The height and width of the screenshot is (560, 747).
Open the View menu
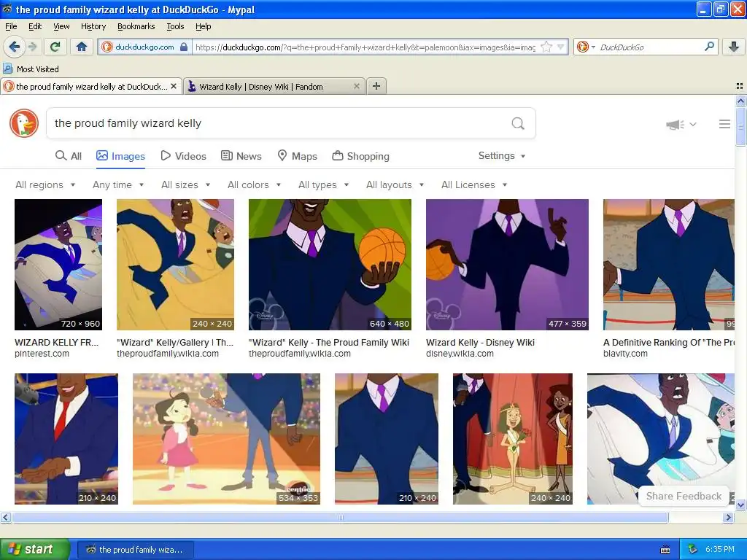(61, 26)
